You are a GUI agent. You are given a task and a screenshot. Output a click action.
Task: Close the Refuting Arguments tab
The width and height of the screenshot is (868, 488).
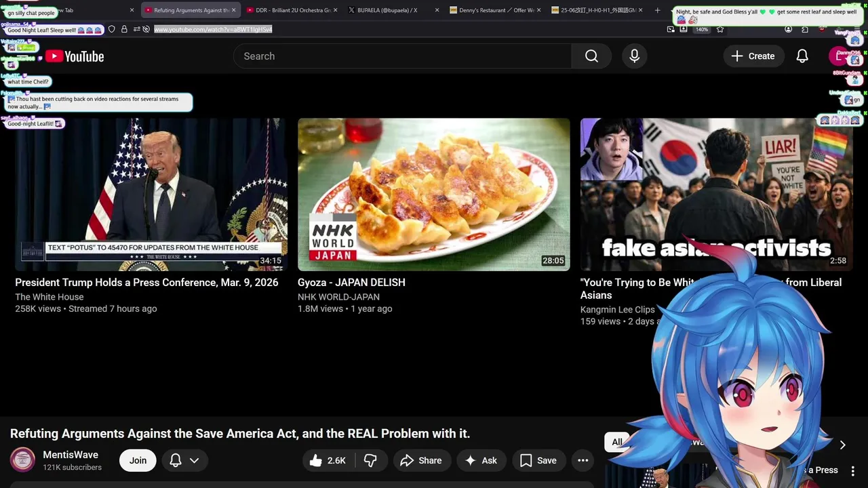[x=234, y=10]
